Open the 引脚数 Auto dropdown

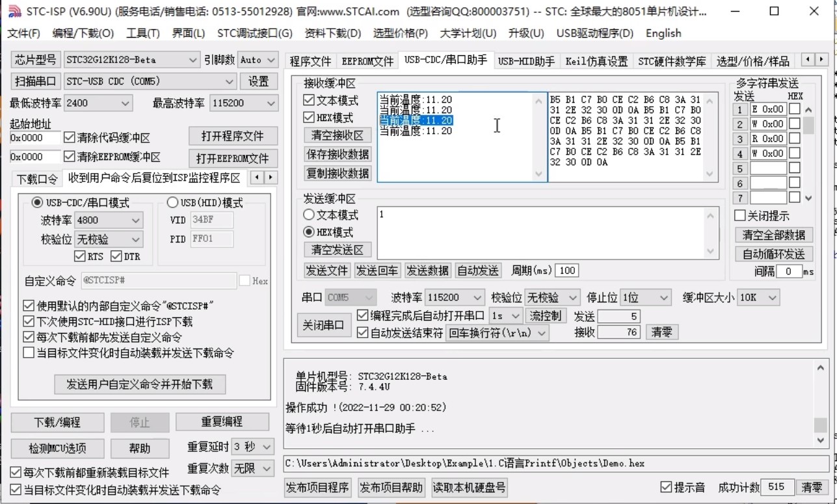pyautogui.click(x=258, y=60)
